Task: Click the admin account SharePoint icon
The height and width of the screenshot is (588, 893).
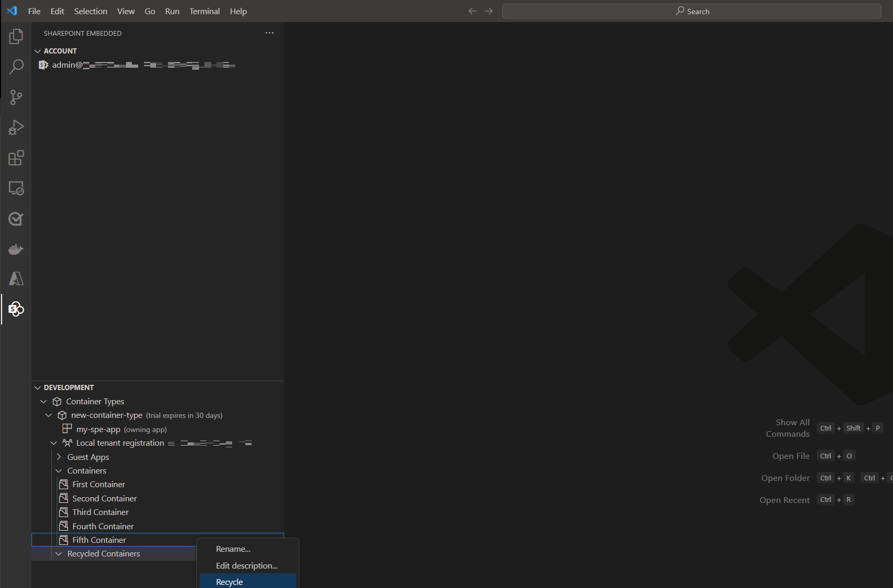Action: pos(44,65)
